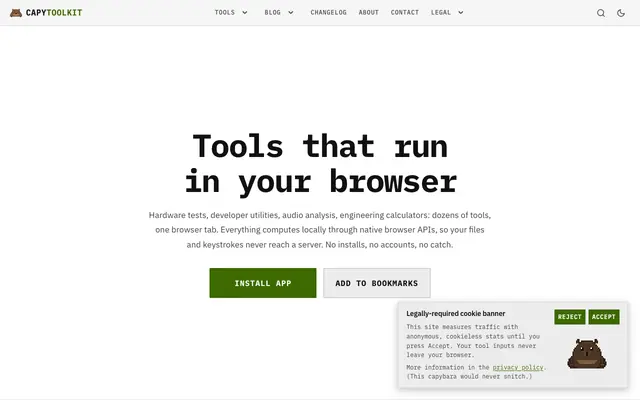Screen dimensions: 640x400
Task: Go to the About page
Action: (x=369, y=13)
